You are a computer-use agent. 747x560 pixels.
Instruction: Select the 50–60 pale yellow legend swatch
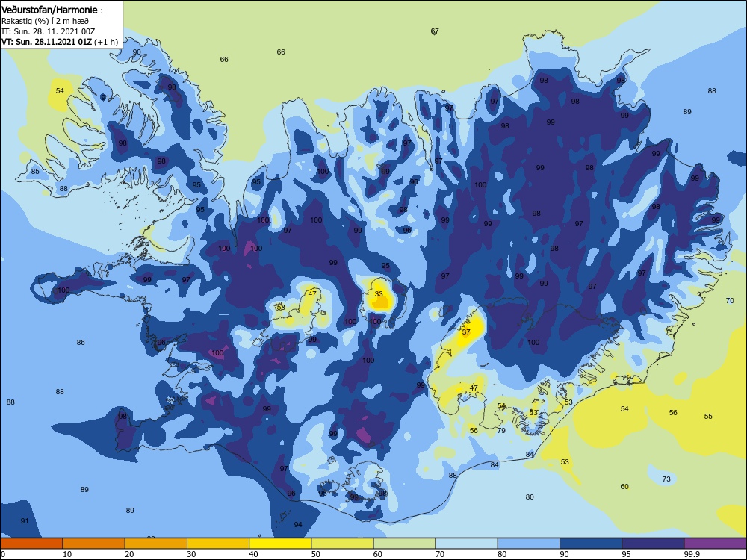342,544
